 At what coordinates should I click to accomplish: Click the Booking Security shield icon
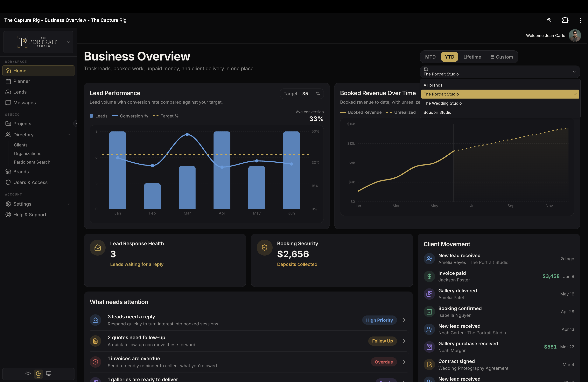tap(265, 248)
